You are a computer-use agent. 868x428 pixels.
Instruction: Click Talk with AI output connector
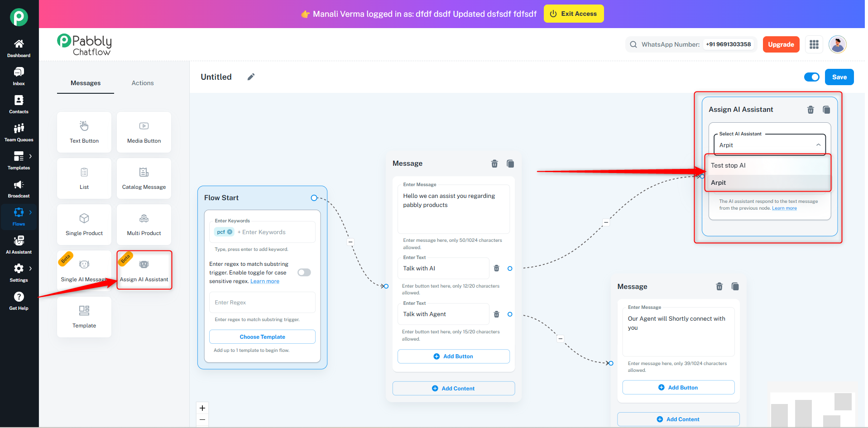(510, 269)
